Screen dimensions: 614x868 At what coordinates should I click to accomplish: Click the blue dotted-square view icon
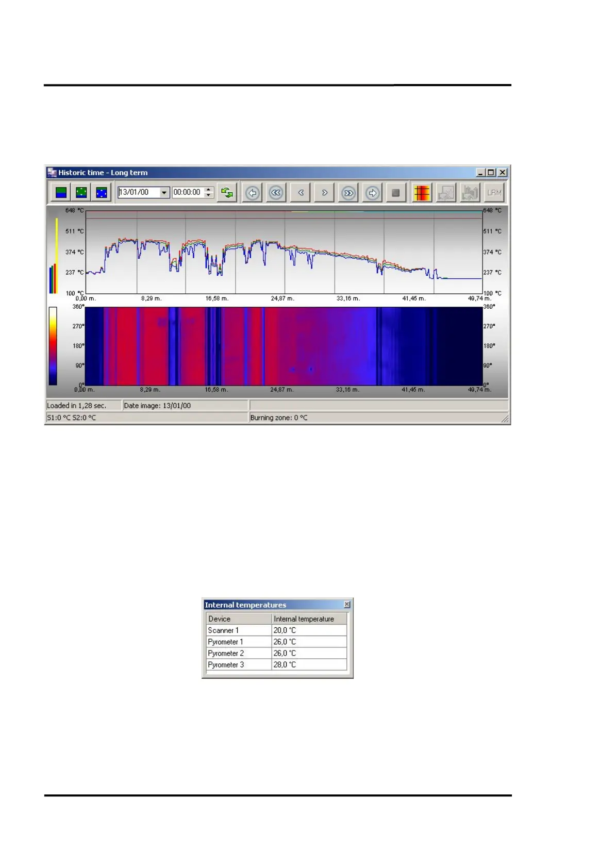click(x=102, y=193)
